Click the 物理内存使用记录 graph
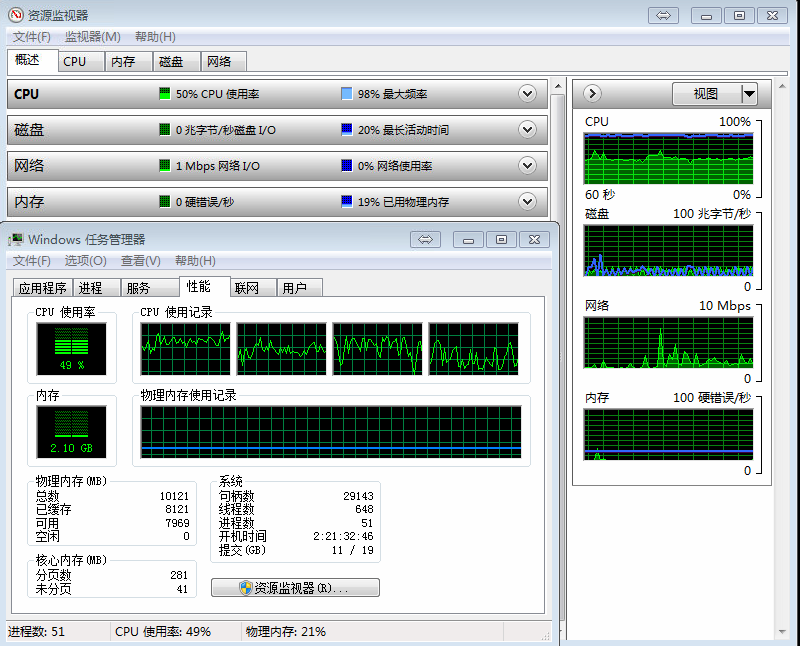The width and height of the screenshot is (800, 646). (x=331, y=432)
